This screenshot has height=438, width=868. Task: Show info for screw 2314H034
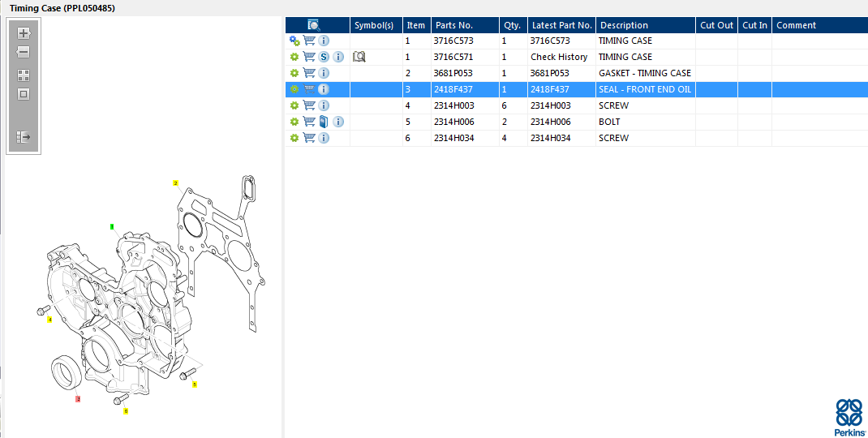tap(324, 137)
